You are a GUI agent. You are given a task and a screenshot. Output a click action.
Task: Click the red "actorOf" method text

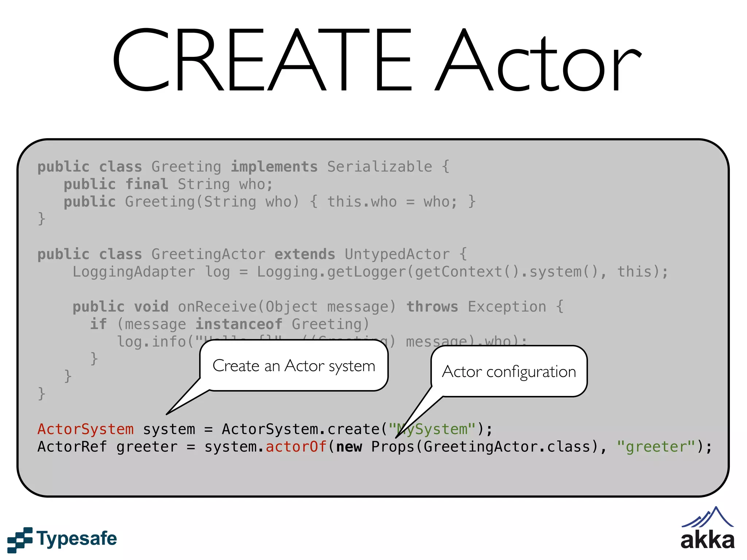point(296,447)
